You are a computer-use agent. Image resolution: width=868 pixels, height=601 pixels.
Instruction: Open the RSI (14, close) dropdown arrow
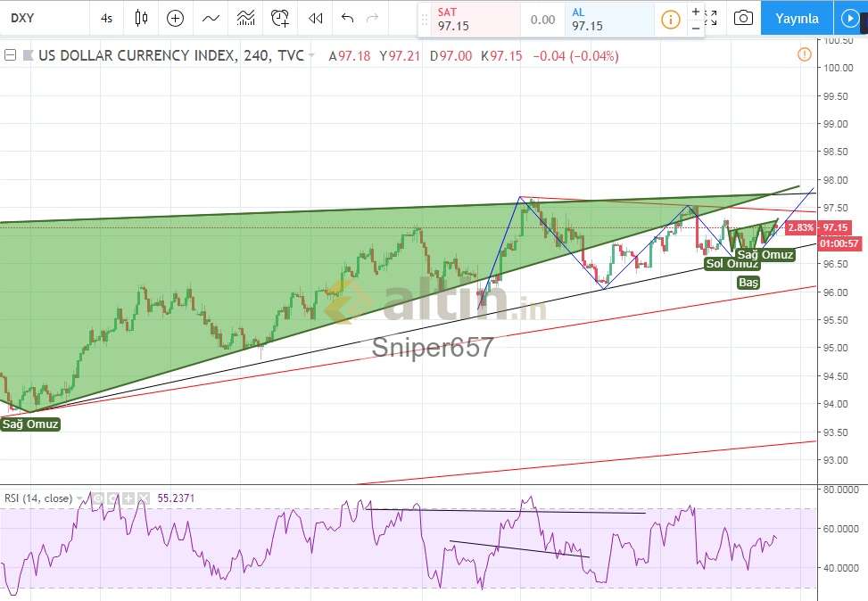tap(79, 498)
